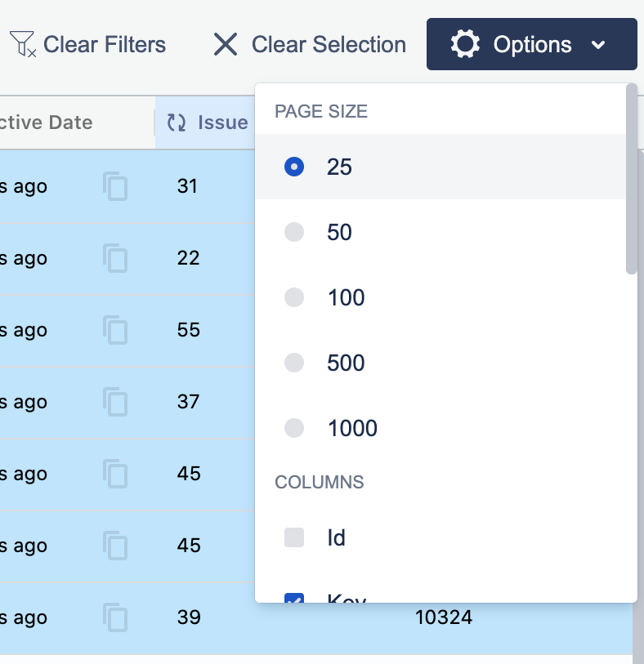Click the Options menu scrollbar thumb
This screenshot has height=664, width=644.
(x=631, y=180)
